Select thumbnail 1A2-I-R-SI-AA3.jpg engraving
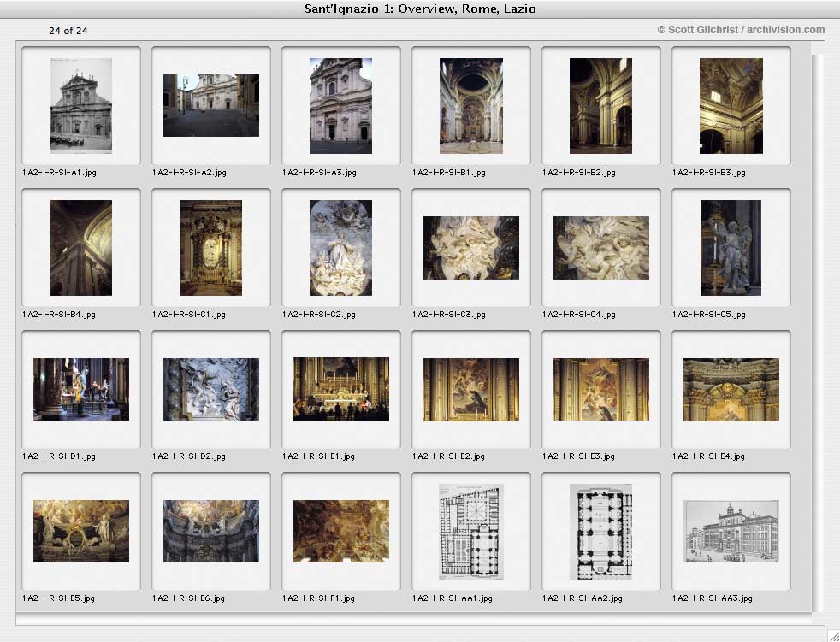This screenshot has height=642, width=840. pos(731,531)
